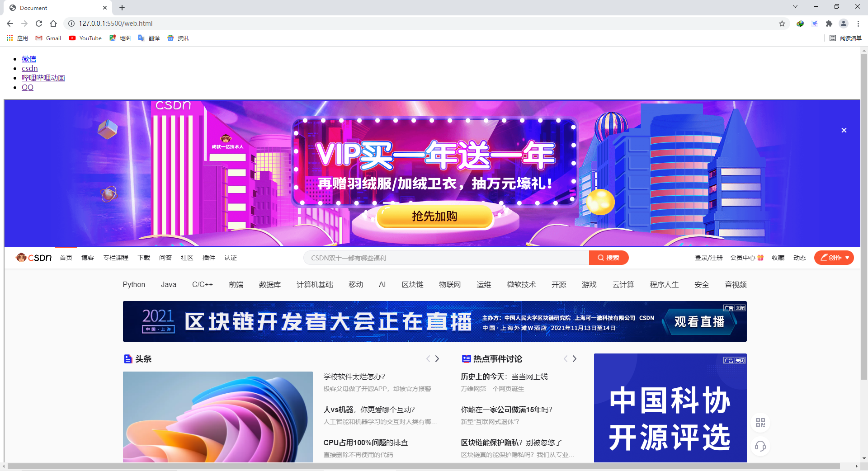The width and height of the screenshot is (868, 471).
Task: Close the 中国科协开源评选 advertisement
Action: tap(740, 360)
